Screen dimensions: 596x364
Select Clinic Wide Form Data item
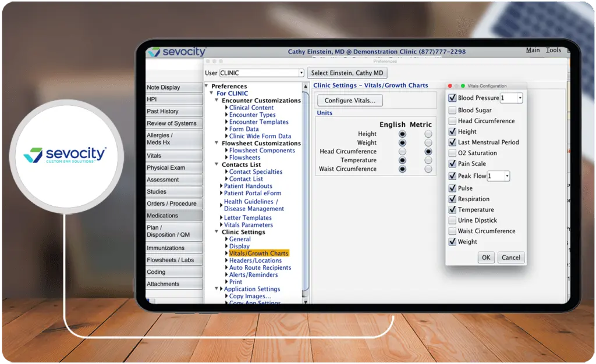(260, 136)
